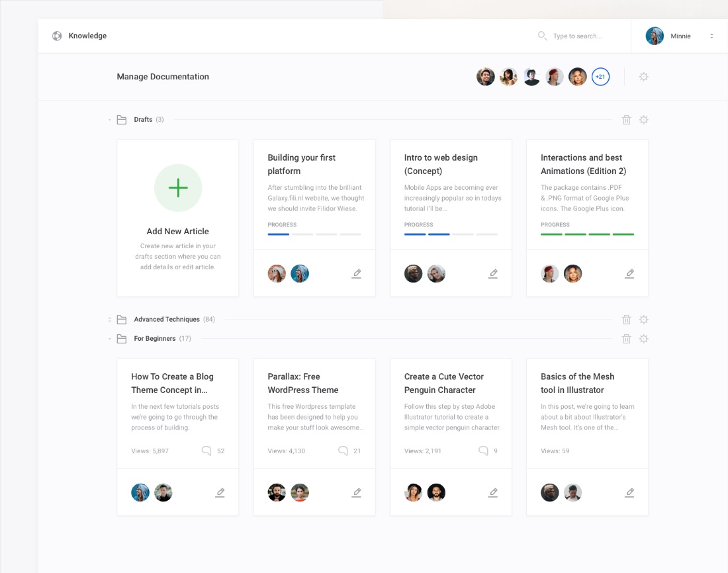
Task: Open the Manage Documentation settings gear
Action: (x=644, y=77)
